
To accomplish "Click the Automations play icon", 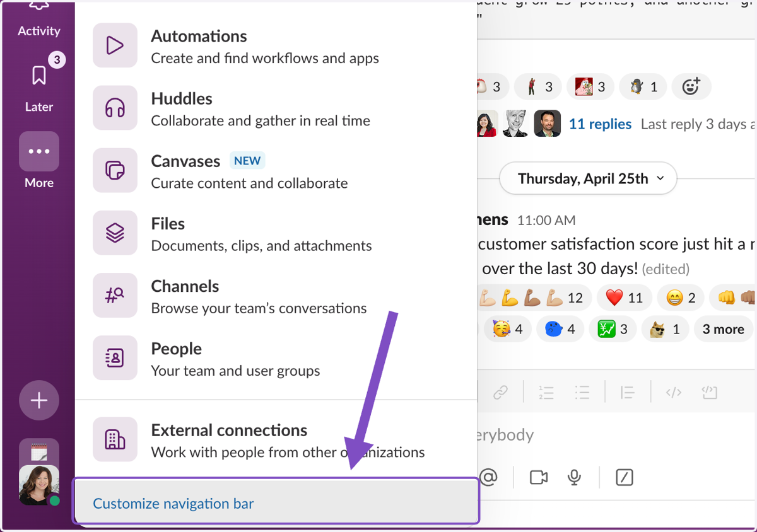I will 115,45.
